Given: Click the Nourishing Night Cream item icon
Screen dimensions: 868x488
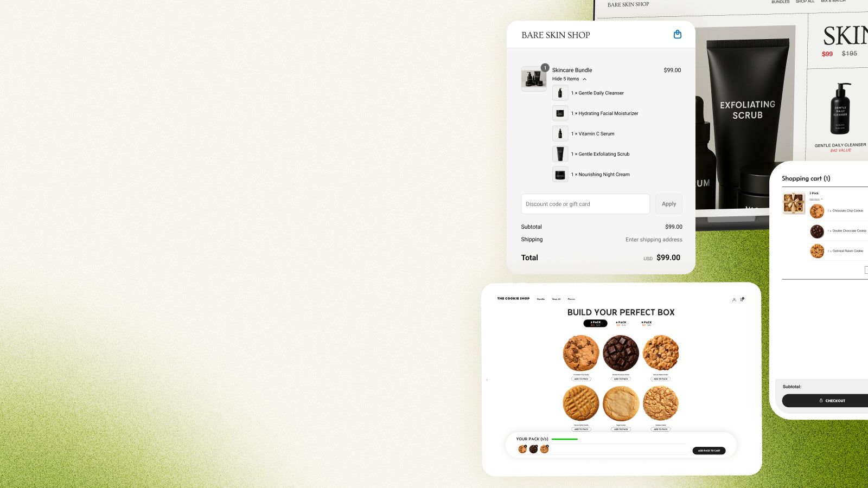Looking at the screenshot, I should 560,175.
